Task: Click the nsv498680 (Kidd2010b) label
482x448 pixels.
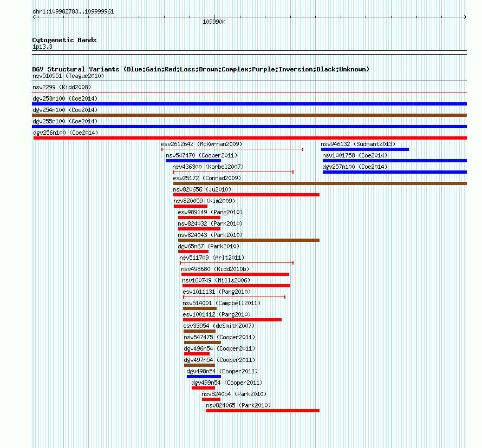Action: (215, 269)
